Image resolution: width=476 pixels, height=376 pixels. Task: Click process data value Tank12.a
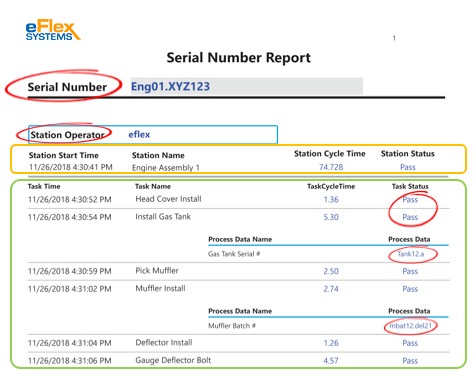411,254
